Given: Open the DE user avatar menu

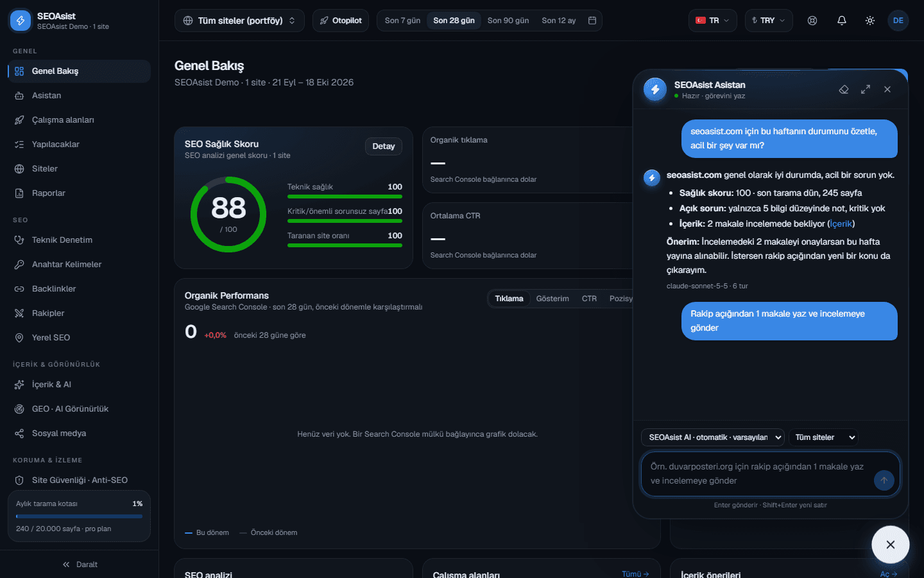Looking at the screenshot, I should 898,21.
